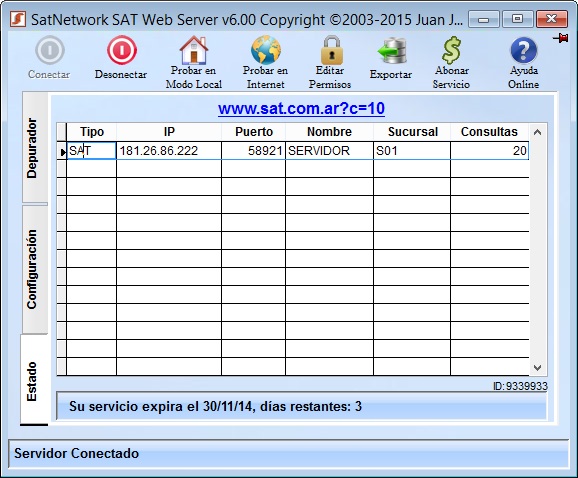Click the IP column header

[169, 132]
